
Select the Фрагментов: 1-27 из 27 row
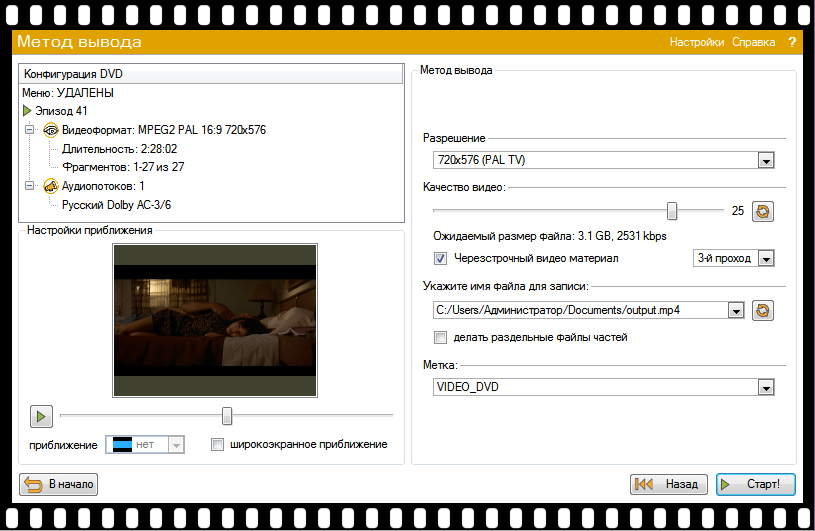click(x=123, y=167)
